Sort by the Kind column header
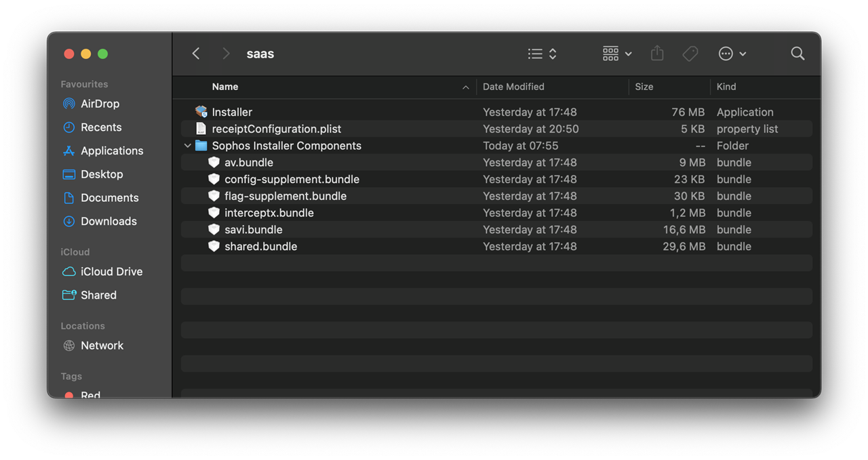The image size is (868, 460). [x=726, y=87]
